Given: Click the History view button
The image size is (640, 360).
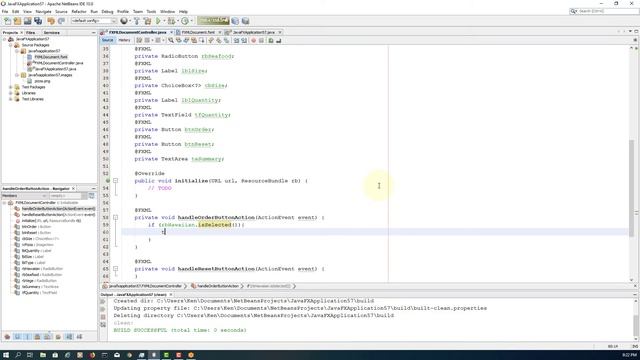Looking at the screenshot, I should pos(124,40).
